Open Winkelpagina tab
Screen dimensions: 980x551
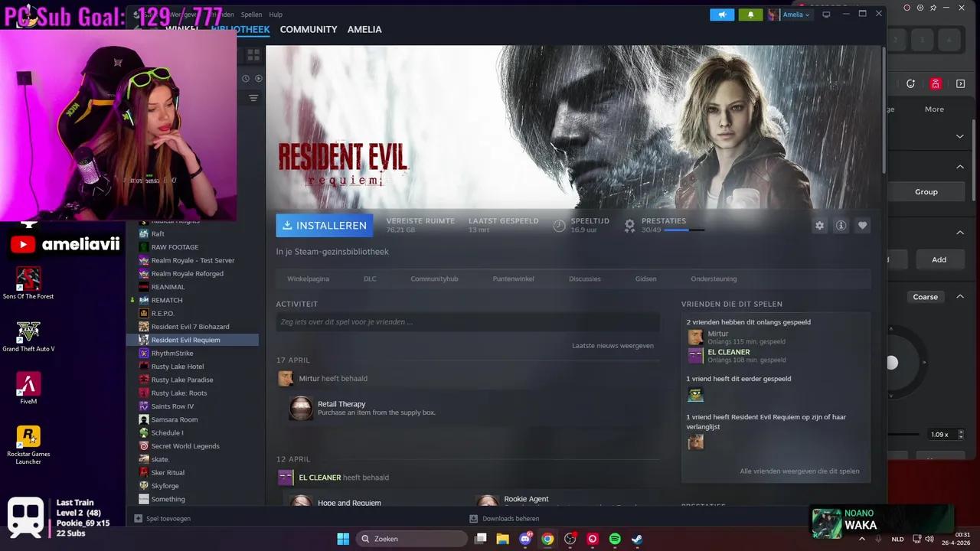click(308, 279)
